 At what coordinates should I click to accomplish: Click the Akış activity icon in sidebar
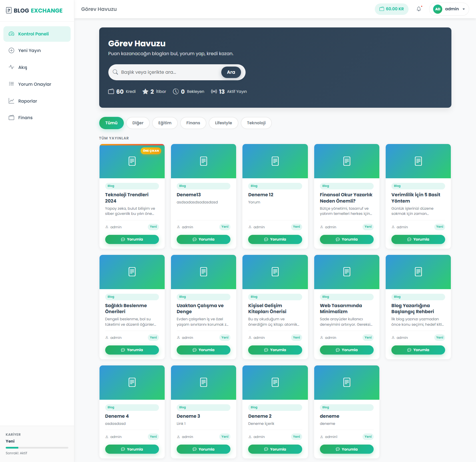(11, 67)
